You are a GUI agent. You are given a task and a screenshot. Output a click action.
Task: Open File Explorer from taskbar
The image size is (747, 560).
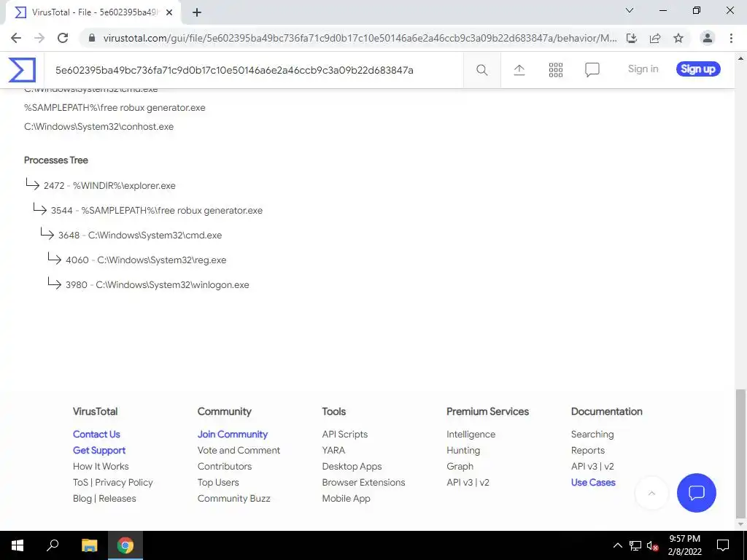[89, 545]
